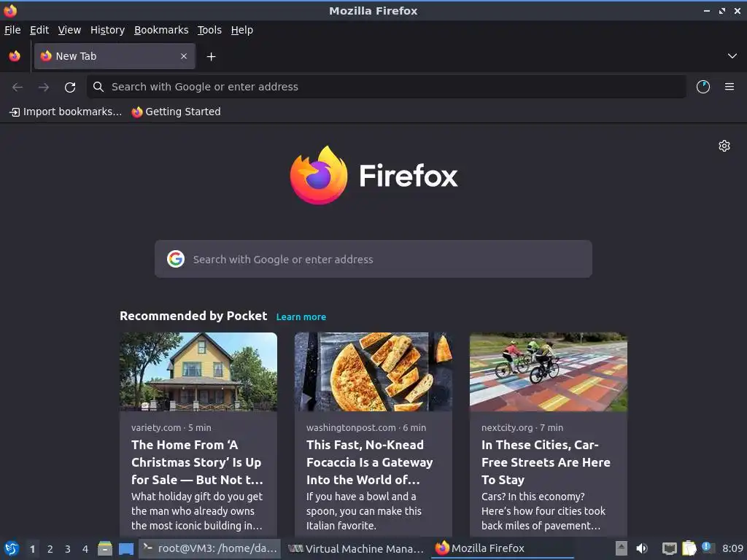
Task: Switch to Virtual Machine Manager taskbar window
Action: 356,548
